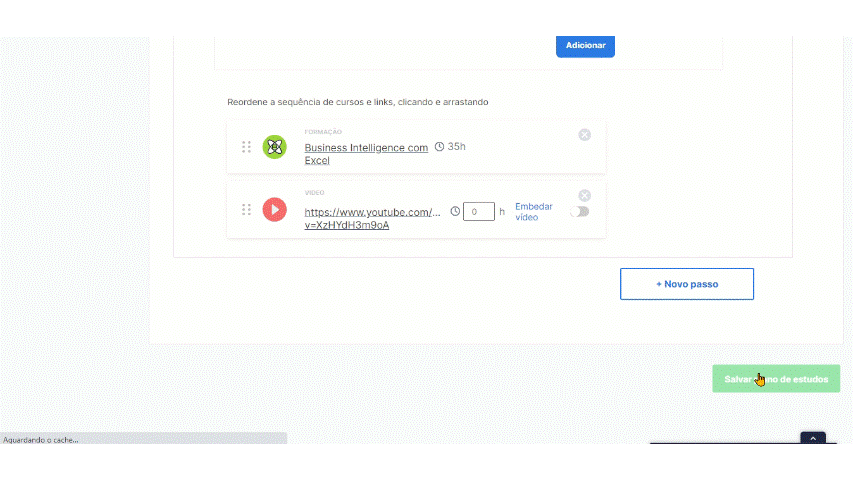Click the clock icon next to 35h
This screenshot has width=853, height=480.
pos(439,147)
